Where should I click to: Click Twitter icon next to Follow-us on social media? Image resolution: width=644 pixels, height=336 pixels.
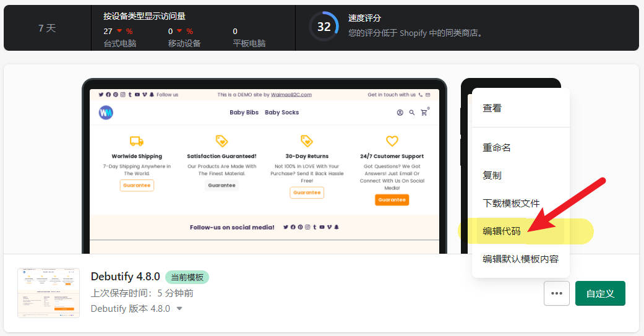click(x=286, y=227)
